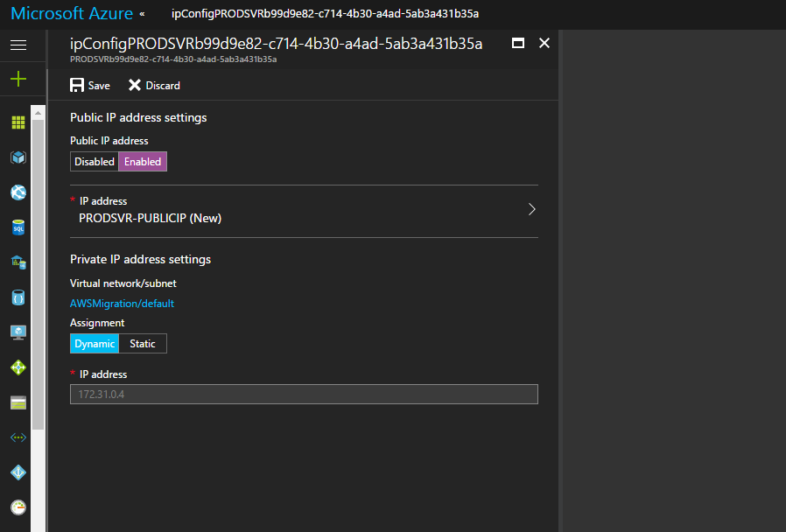Open the hamburger menu in sidebar
The width and height of the screenshot is (786, 532).
(x=18, y=45)
